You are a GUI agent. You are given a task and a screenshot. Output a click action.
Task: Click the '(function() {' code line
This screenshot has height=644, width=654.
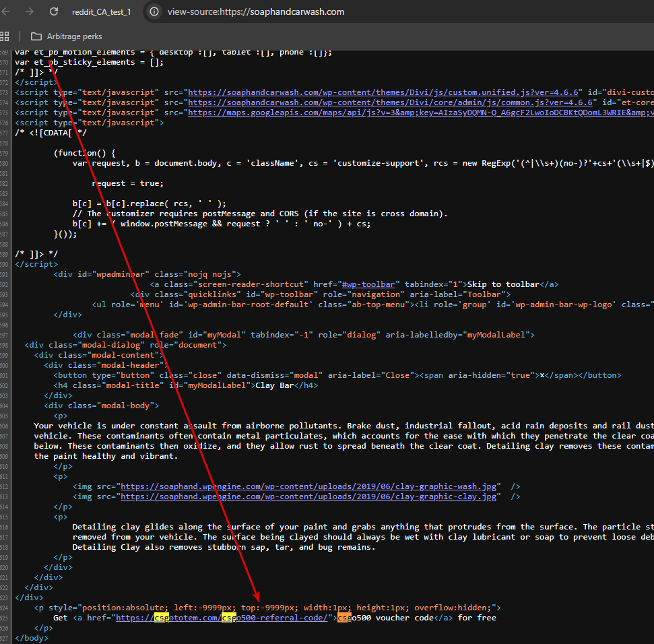tap(85, 153)
